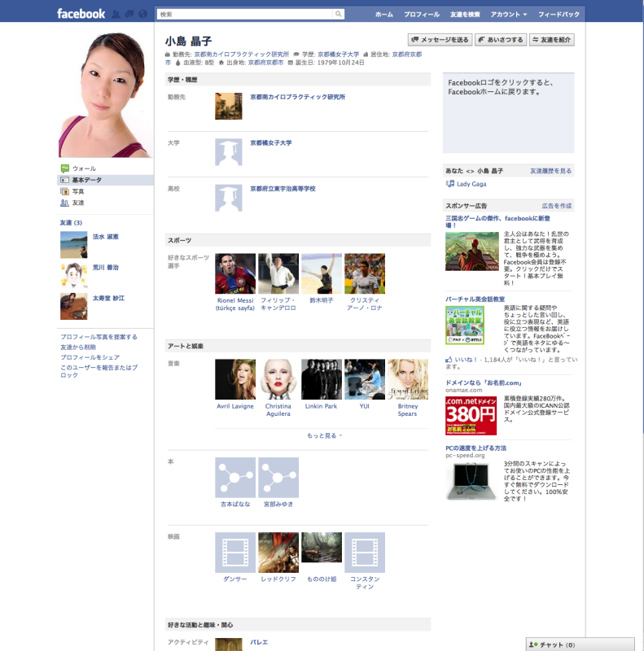Screen dimensions: 644x651
Task: Click 京都橘女子大学 link in header info
Action: tap(338, 55)
